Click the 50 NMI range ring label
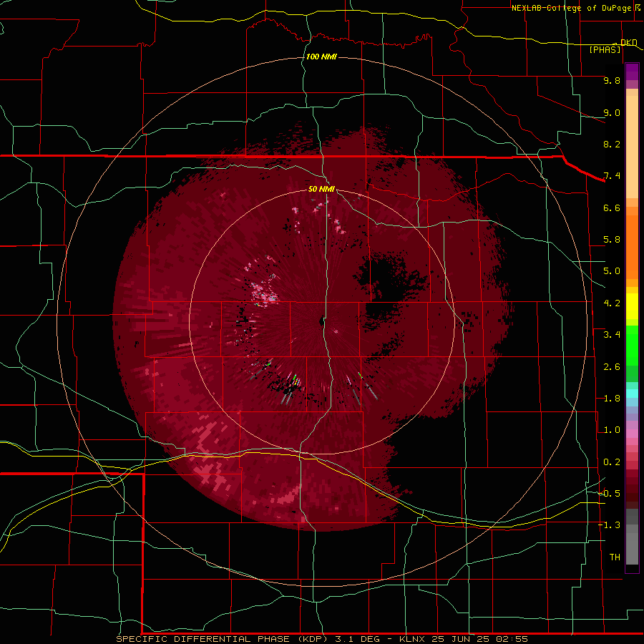The height and width of the screenshot is (644, 644). [321, 189]
